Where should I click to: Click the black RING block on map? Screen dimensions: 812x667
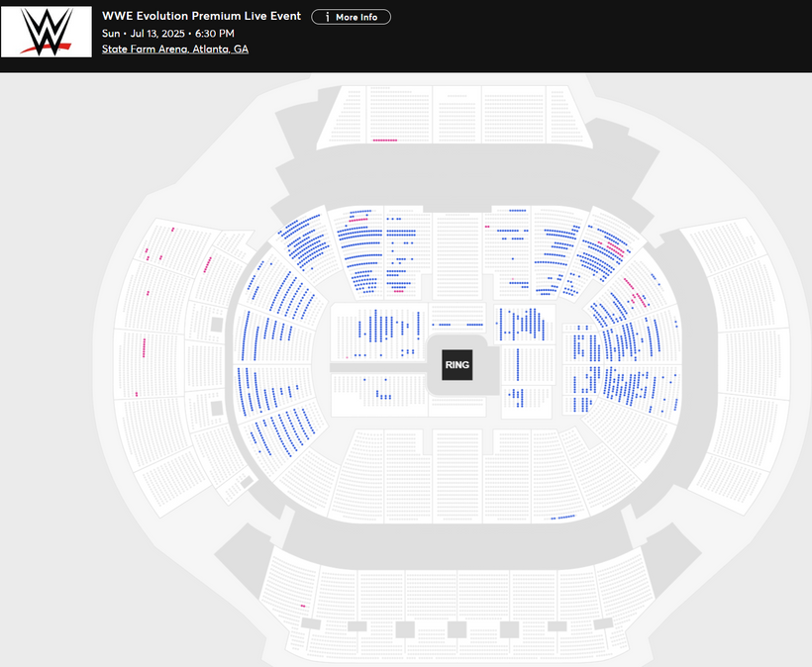457,365
